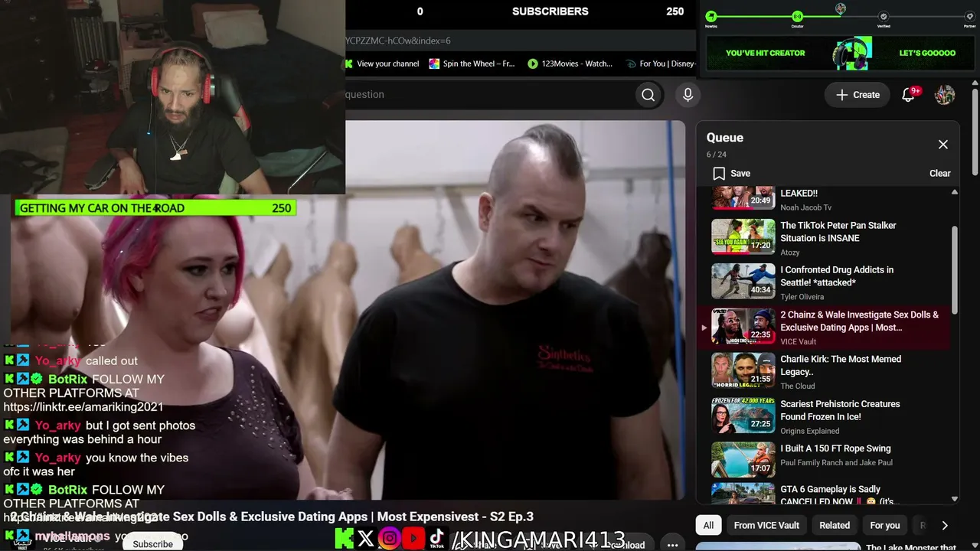
Task: Subscribe to the VICE Vault channel
Action: click(x=153, y=544)
